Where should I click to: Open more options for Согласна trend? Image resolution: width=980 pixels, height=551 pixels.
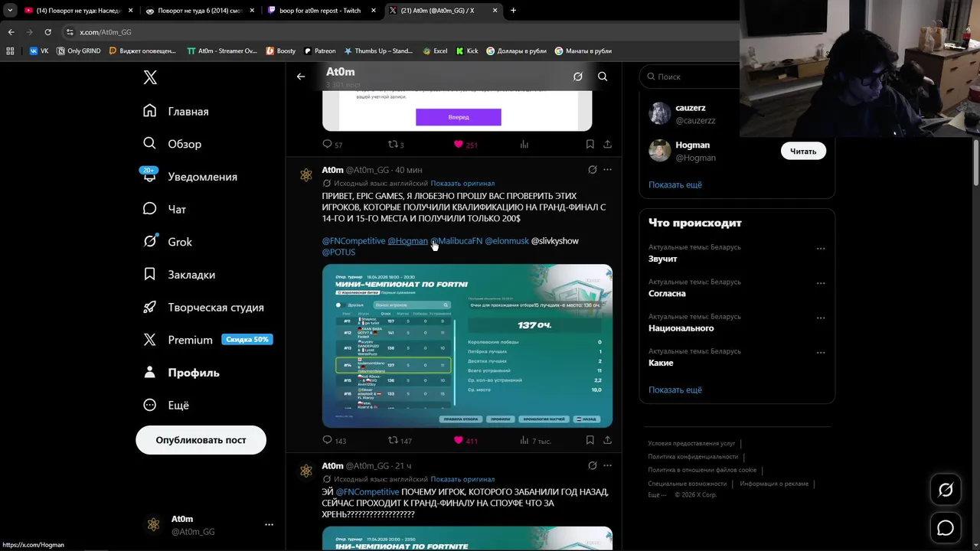821,283
